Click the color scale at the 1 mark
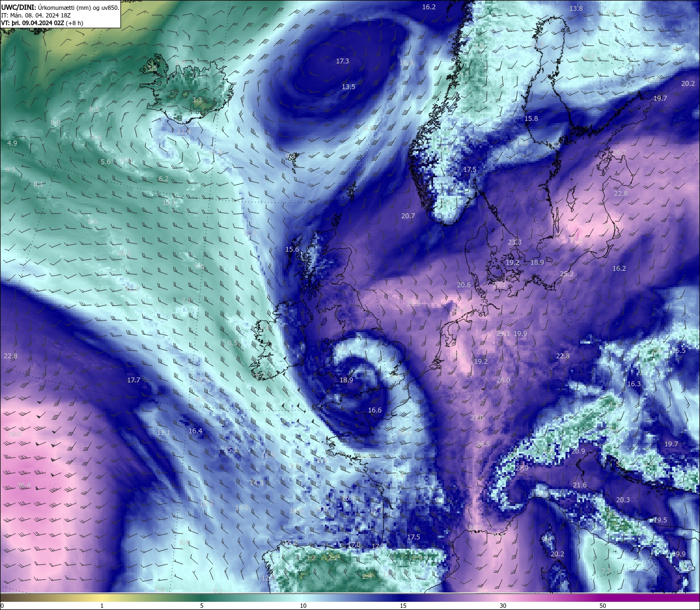700x610 pixels. click(102, 597)
